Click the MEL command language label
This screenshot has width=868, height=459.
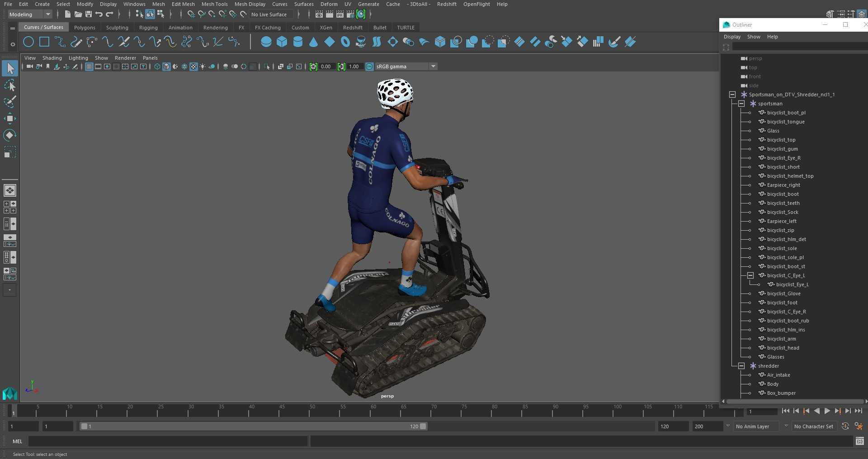pos(18,441)
